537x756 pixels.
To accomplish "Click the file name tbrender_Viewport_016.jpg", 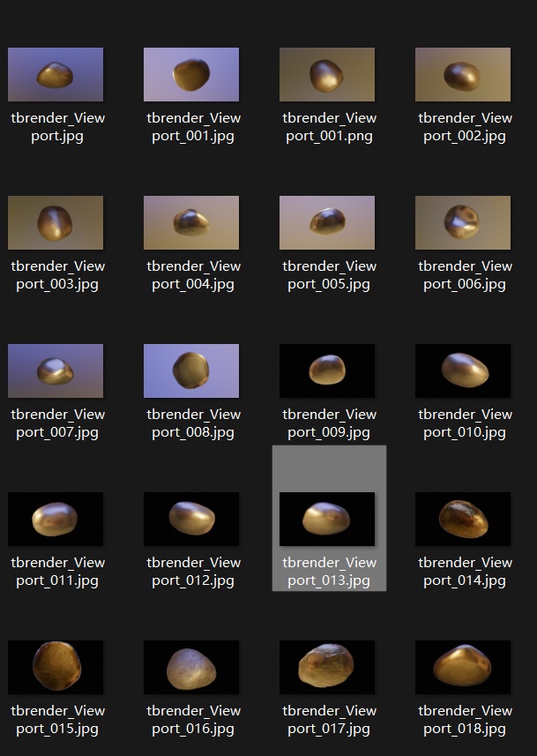I will pos(193,719).
